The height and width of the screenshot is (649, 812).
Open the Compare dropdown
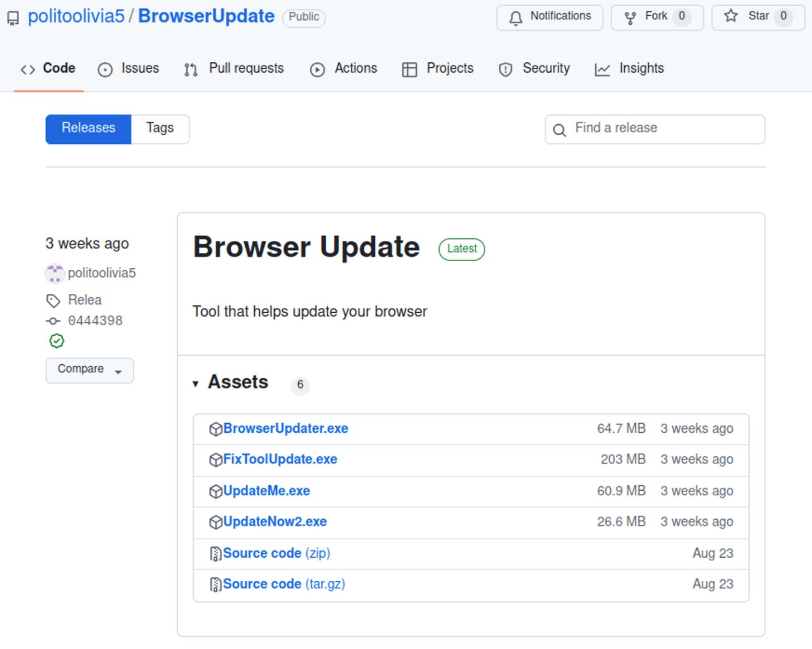90,370
